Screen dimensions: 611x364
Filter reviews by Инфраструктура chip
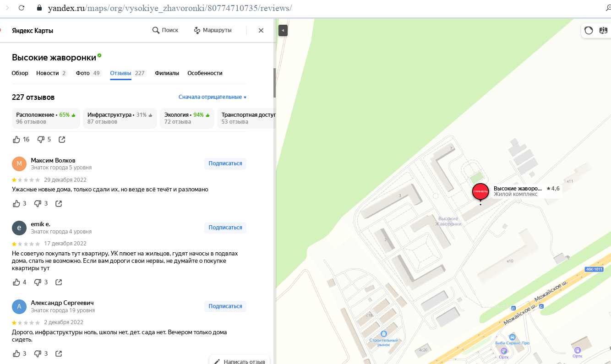click(x=120, y=118)
